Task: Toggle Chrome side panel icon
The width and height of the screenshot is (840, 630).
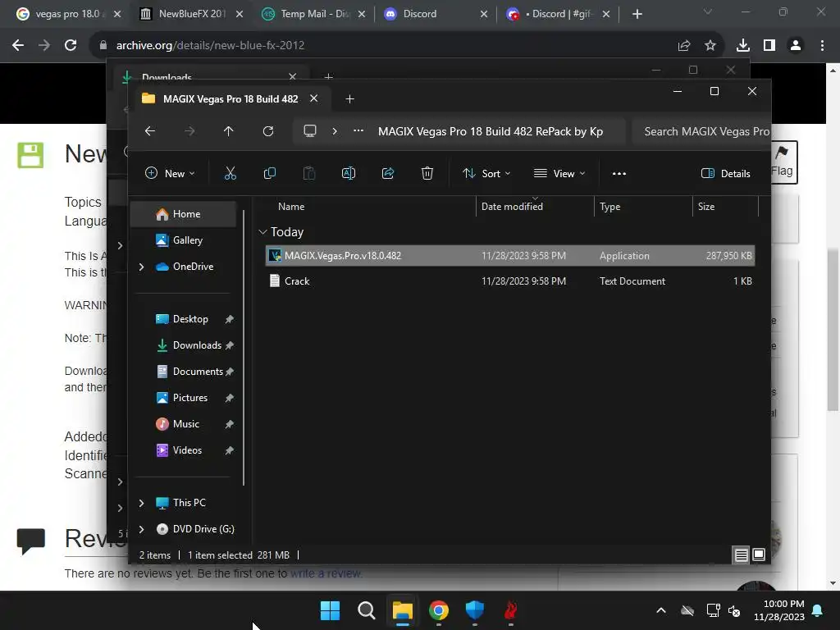Action: pos(769,46)
